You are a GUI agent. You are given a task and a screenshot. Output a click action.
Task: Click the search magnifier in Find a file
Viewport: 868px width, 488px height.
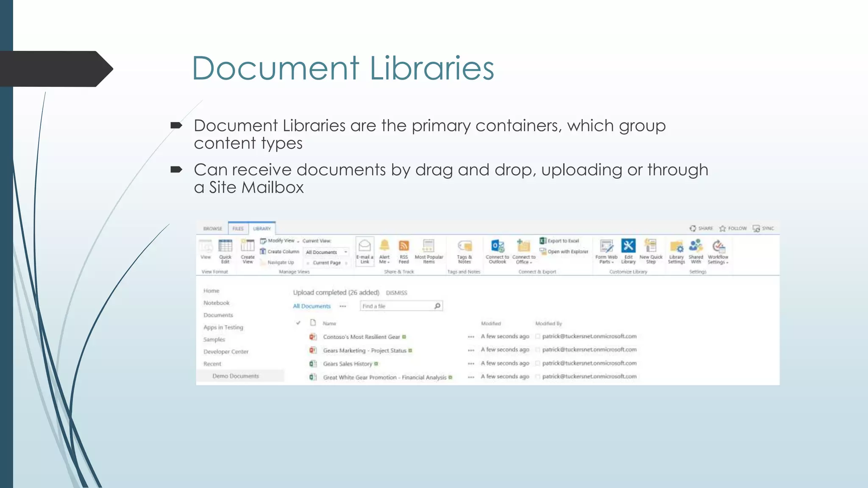437,306
